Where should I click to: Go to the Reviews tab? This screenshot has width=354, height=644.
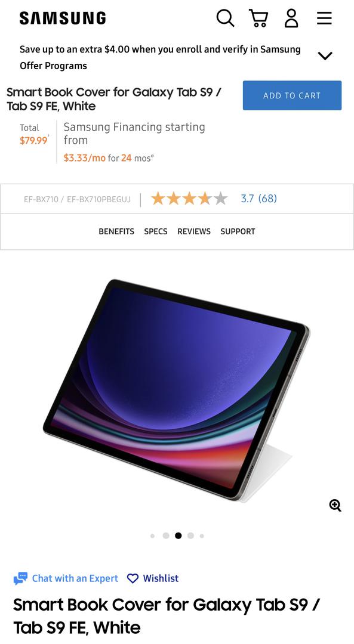tap(194, 231)
